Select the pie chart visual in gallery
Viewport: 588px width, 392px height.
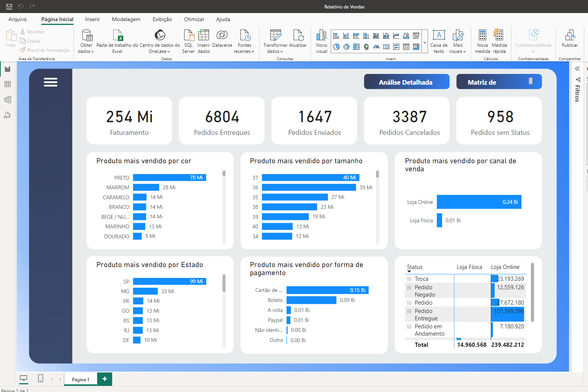(336, 47)
